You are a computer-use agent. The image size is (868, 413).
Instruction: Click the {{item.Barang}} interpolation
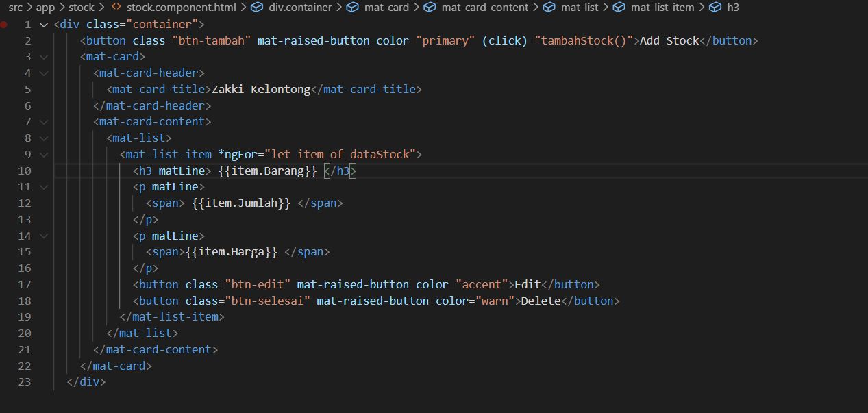pos(267,171)
